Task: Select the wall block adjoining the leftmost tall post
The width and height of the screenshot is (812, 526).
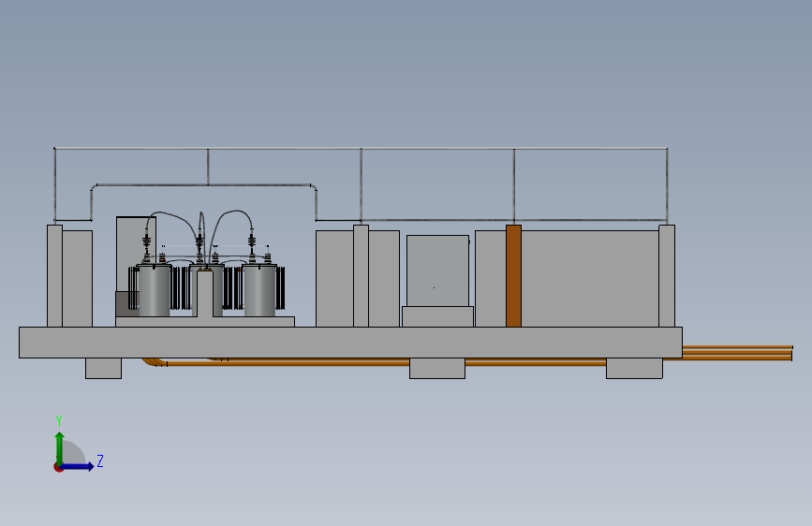Action: point(77,279)
